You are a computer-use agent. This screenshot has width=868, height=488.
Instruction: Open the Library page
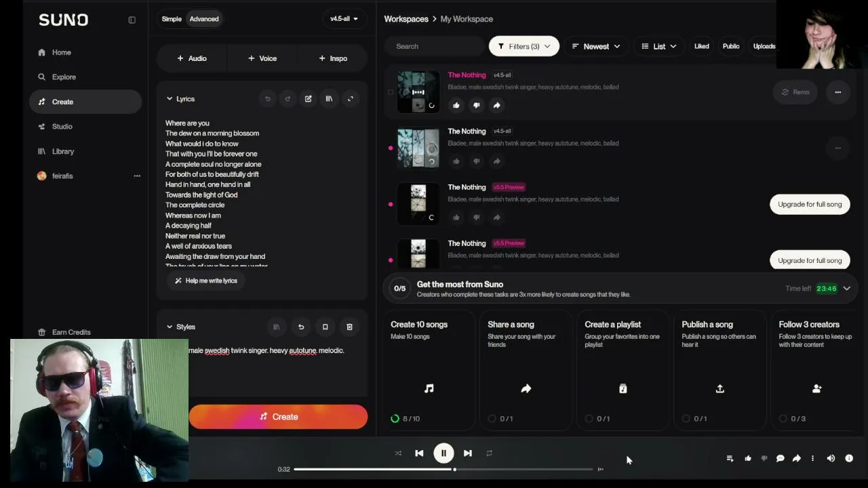(85, 151)
